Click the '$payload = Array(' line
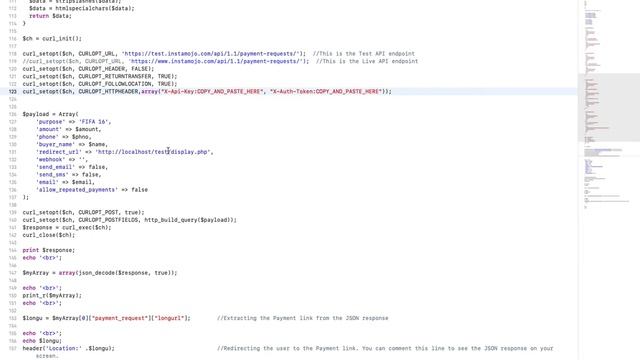 point(51,114)
